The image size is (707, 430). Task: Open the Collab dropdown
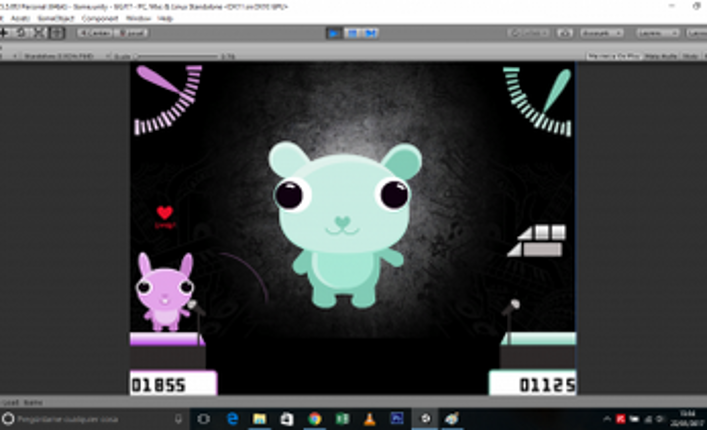pos(528,33)
